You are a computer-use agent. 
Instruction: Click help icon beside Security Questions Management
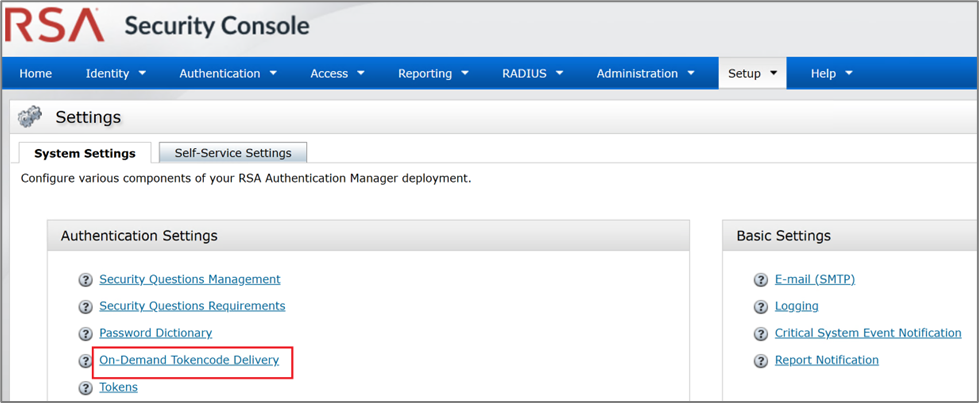[85, 280]
